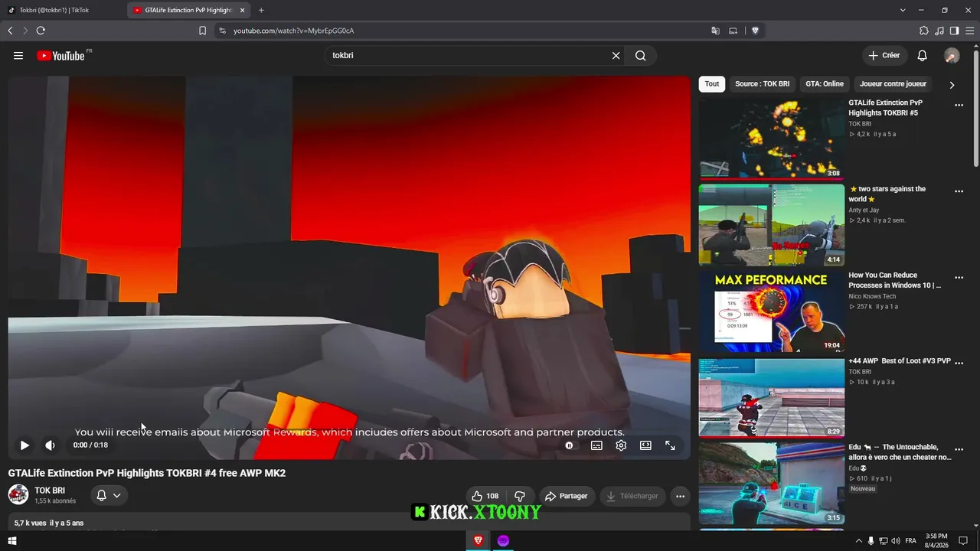Go back to the previous page
Screen dimensions: 980x551
pos(10,31)
